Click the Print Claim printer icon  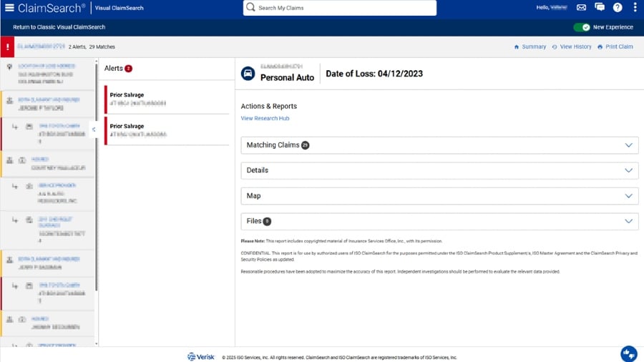(x=600, y=47)
